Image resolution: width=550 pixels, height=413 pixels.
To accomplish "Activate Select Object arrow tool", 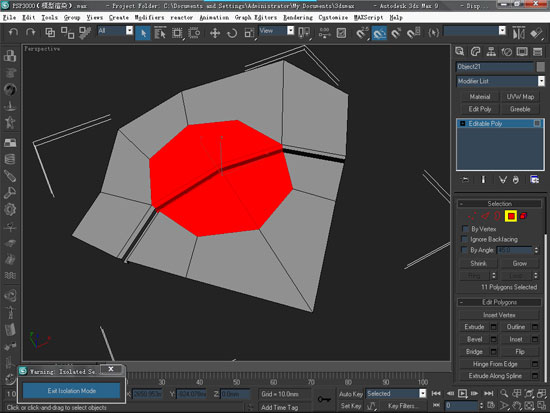I will [143, 33].
